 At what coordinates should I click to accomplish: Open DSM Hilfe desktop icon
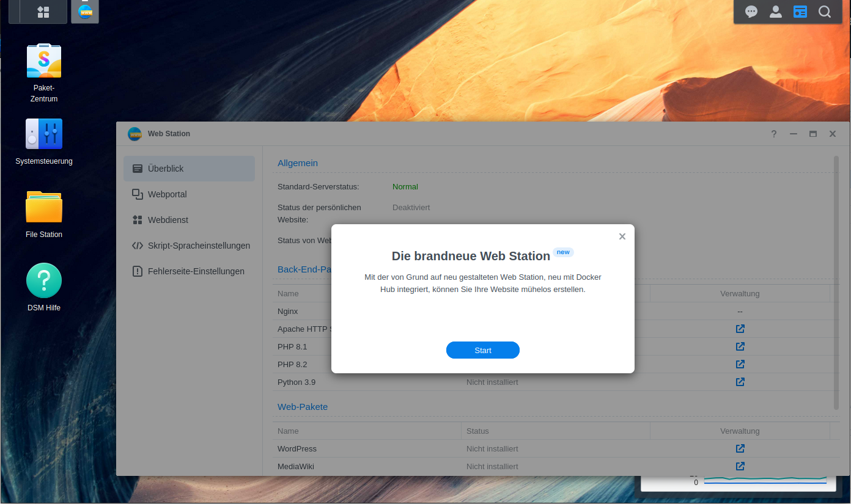coord(44,281)
